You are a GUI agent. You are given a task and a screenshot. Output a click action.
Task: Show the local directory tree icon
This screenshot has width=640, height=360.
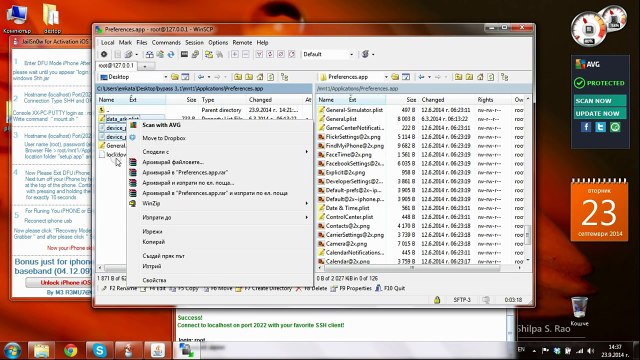click(x=284, y=77)
